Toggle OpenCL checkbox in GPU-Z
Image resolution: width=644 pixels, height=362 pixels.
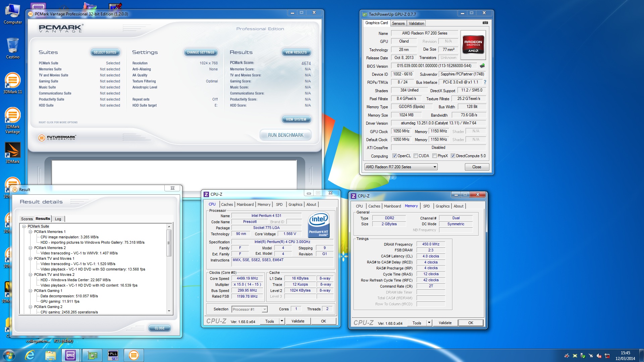tap(394, 156)
